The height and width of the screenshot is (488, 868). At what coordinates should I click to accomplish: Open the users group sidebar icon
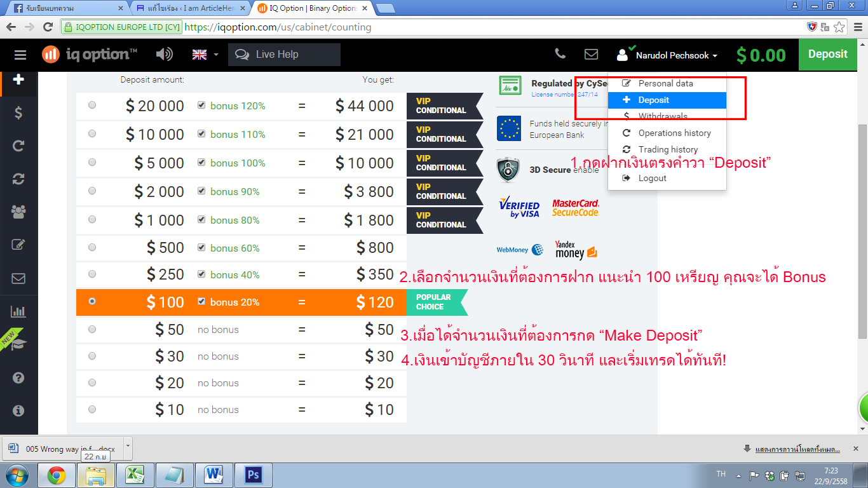click(18, 212)
